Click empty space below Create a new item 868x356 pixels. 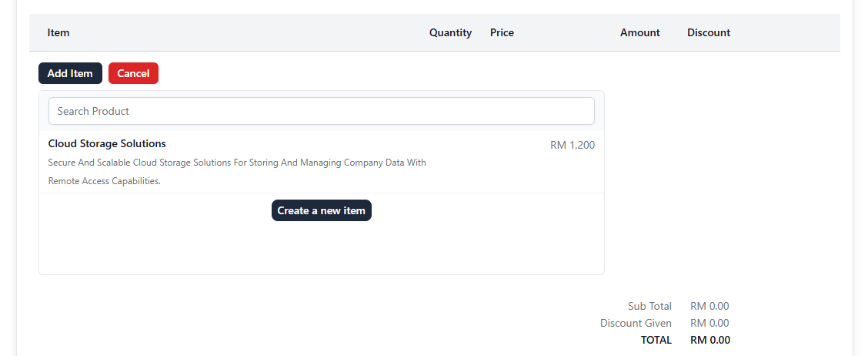click(x=322, y=250)
